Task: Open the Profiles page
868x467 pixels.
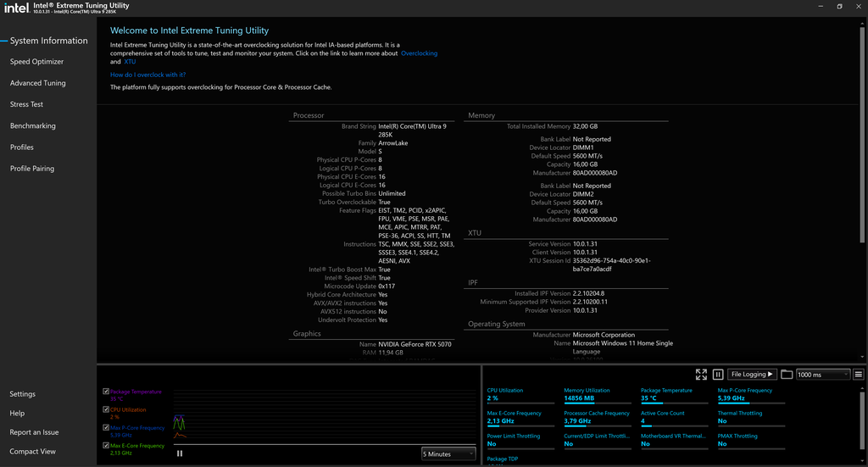Action: 21,147
